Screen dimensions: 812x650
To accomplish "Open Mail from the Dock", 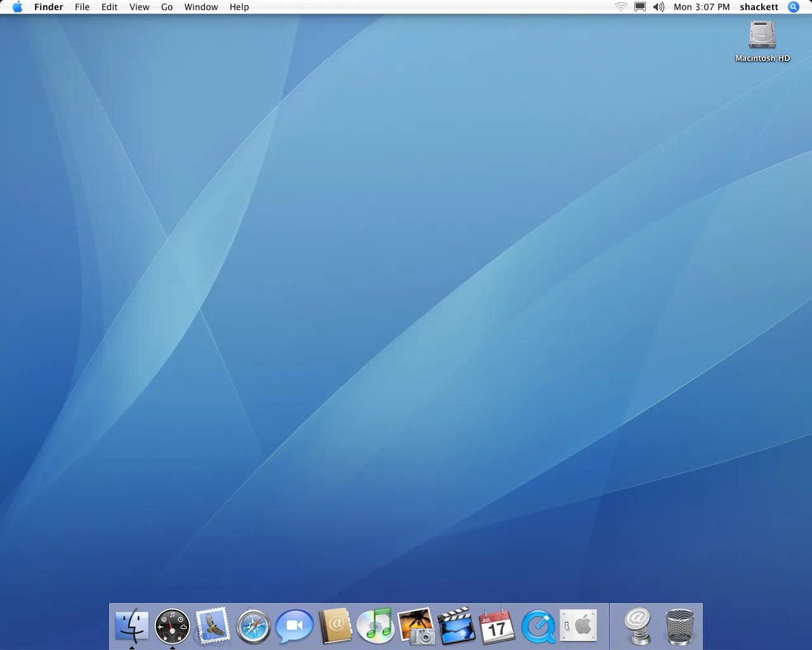I will tap(213, 626).
